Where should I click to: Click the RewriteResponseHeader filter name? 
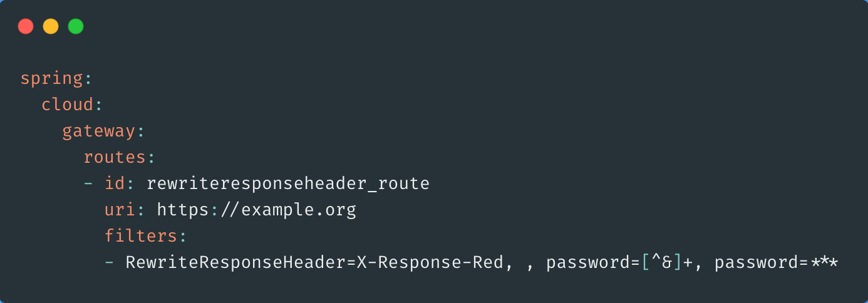point(235,263)
